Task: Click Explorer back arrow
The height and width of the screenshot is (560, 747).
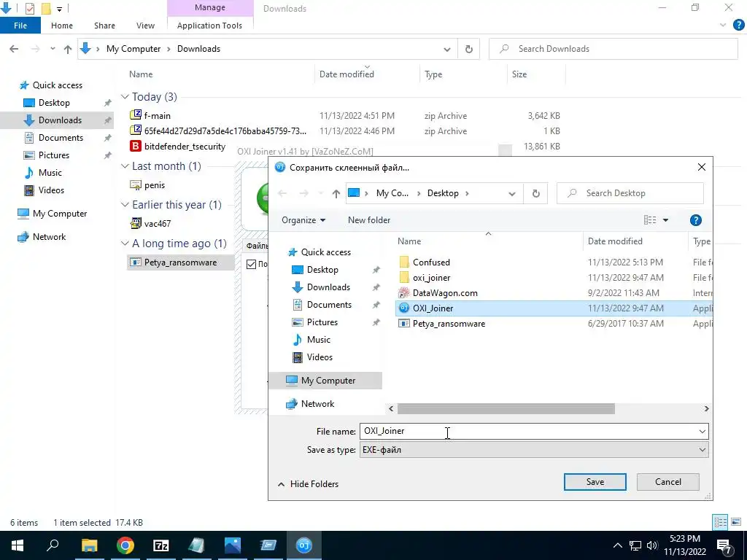Action: [x=15, y=49]
